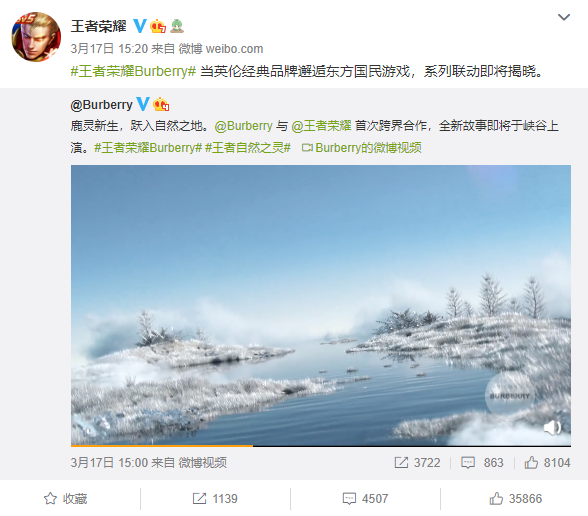Seek along the orange video progress bar
588x516 pixels.
321,446
